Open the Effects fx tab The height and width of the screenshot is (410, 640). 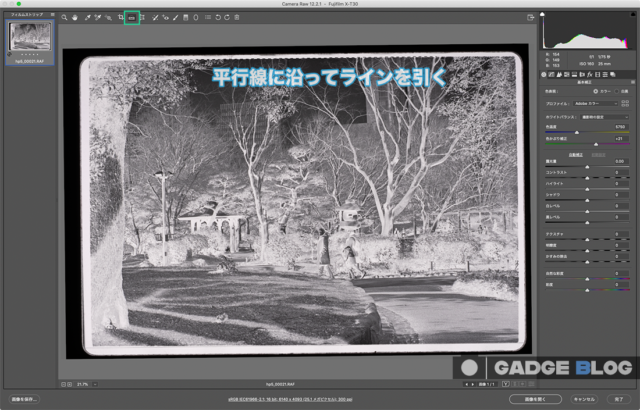coord(590,74)
